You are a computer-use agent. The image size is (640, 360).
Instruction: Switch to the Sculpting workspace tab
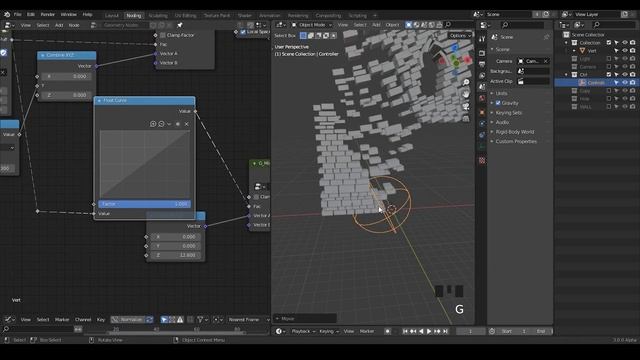[158, 16]
